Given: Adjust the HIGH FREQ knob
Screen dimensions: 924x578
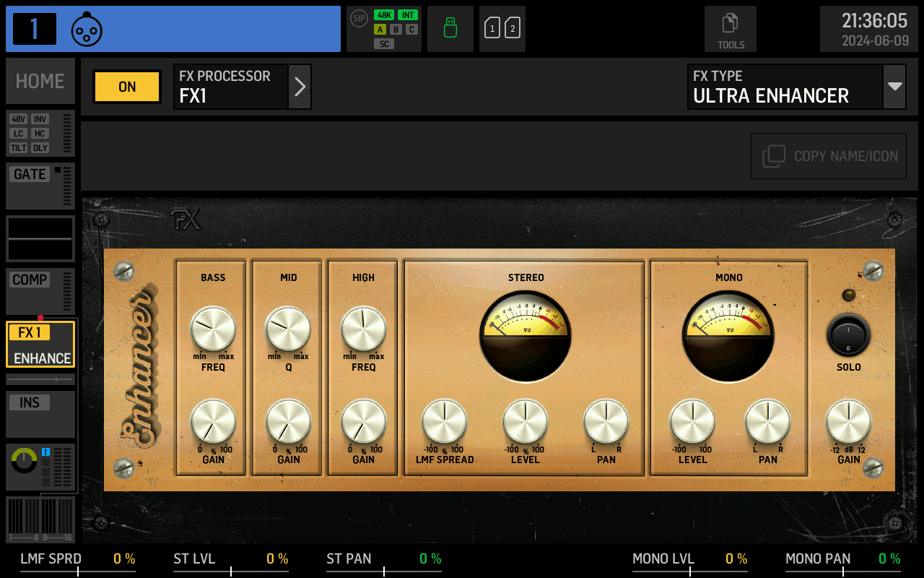Looking at the screenshot, I should (x=363, y=329).
